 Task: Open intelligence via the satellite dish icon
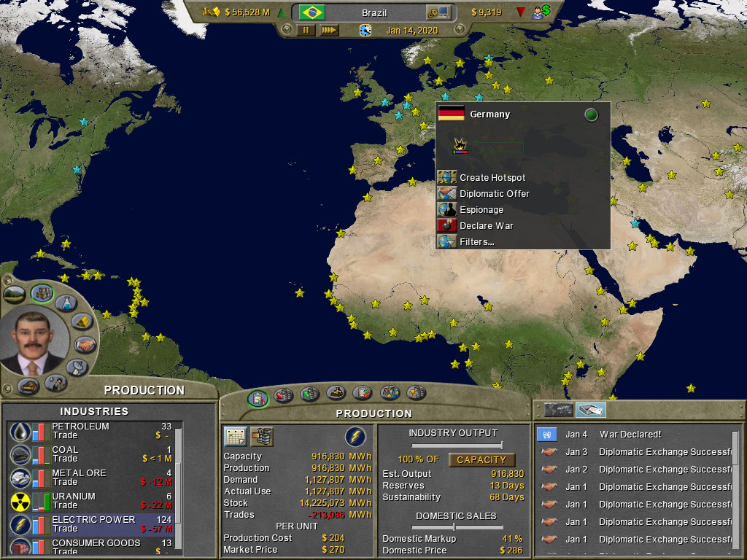pyautogui.click(x=77, y=367)
